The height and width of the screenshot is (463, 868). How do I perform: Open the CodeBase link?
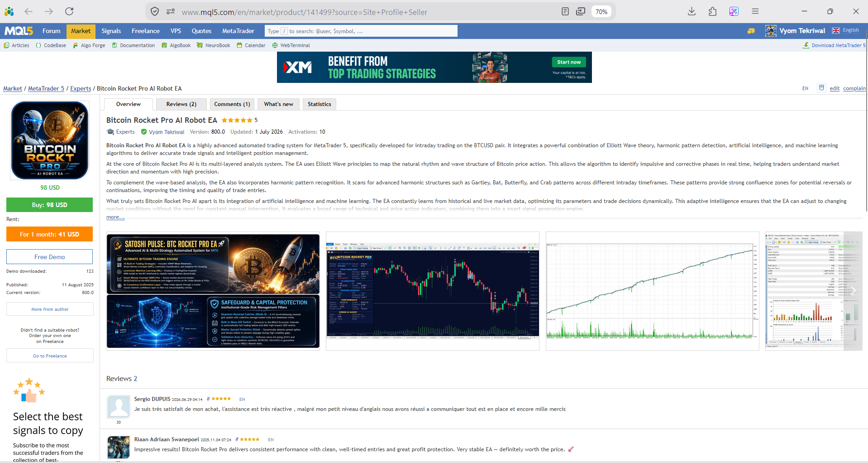click(51, 45)
